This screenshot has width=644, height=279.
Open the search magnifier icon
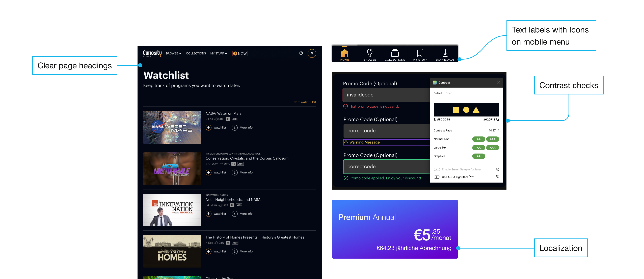(x=301, y=53)
